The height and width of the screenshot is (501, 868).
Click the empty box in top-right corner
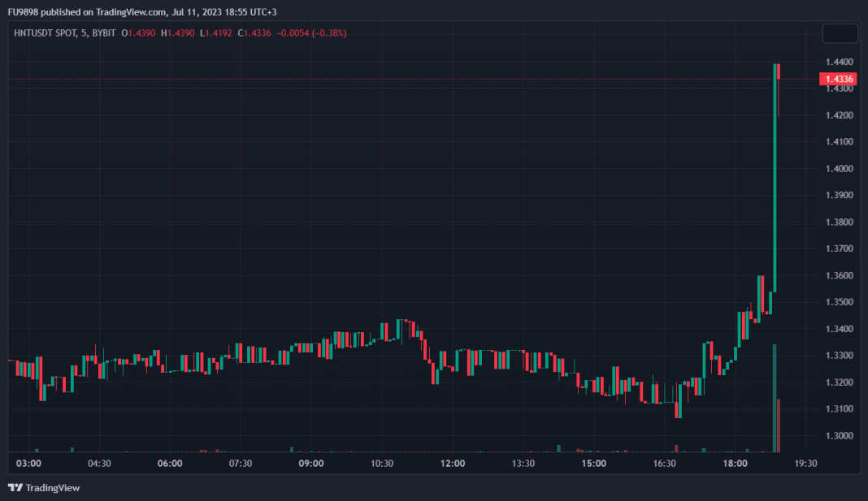pos(840,33)
